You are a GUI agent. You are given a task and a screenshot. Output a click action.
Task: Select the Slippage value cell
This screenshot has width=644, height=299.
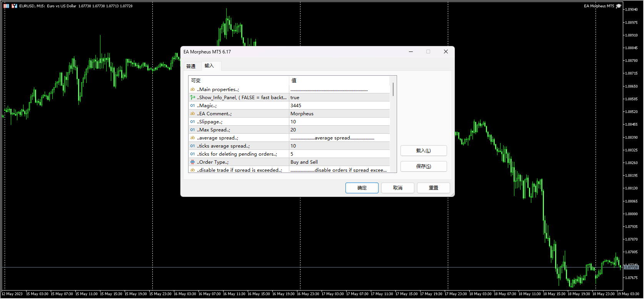(339, 122)
